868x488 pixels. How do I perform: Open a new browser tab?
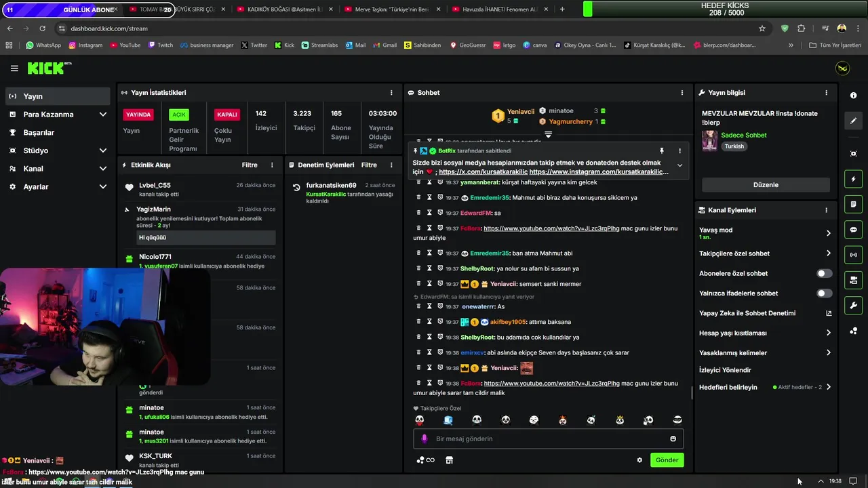(x=562, y=9)
